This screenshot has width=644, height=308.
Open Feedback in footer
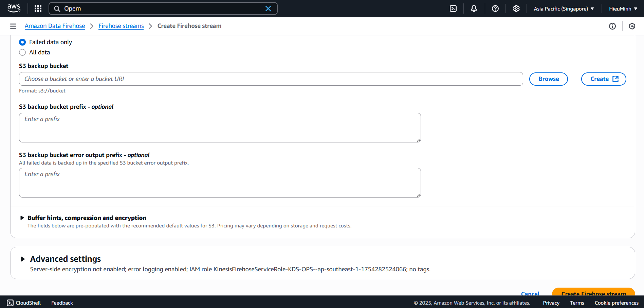point(62,303)
